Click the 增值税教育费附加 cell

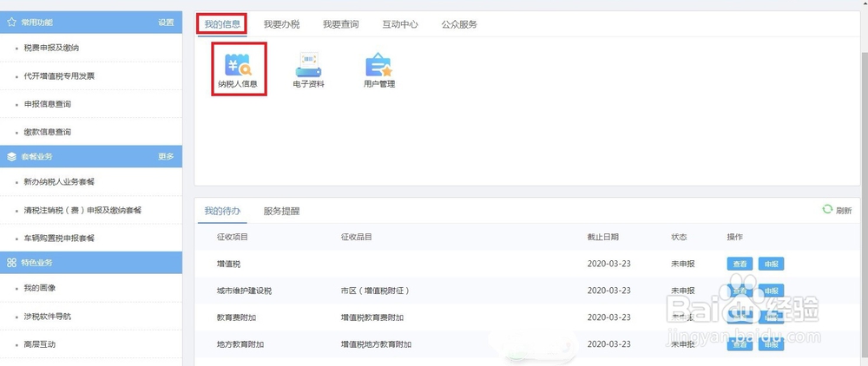point(372,317)
